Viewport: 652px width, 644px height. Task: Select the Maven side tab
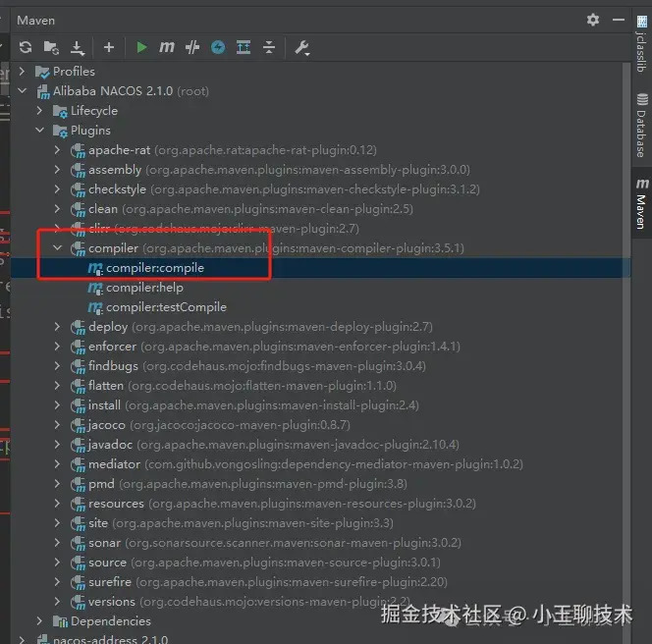[641, 203]
